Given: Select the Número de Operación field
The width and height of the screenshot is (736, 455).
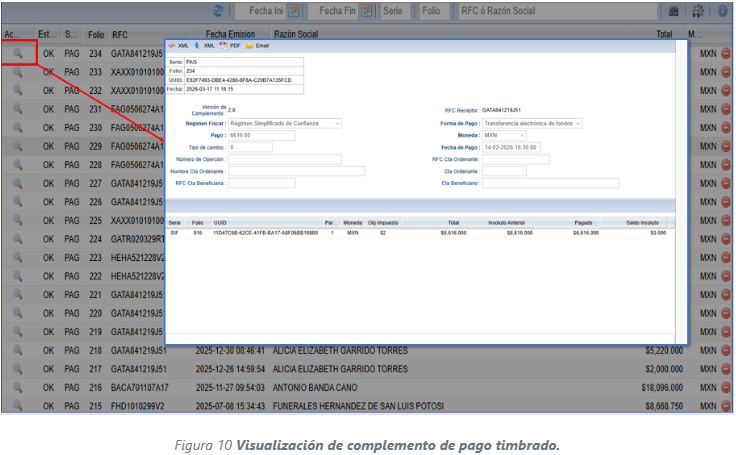Looking at the screenshot, I should pos(285,159).
